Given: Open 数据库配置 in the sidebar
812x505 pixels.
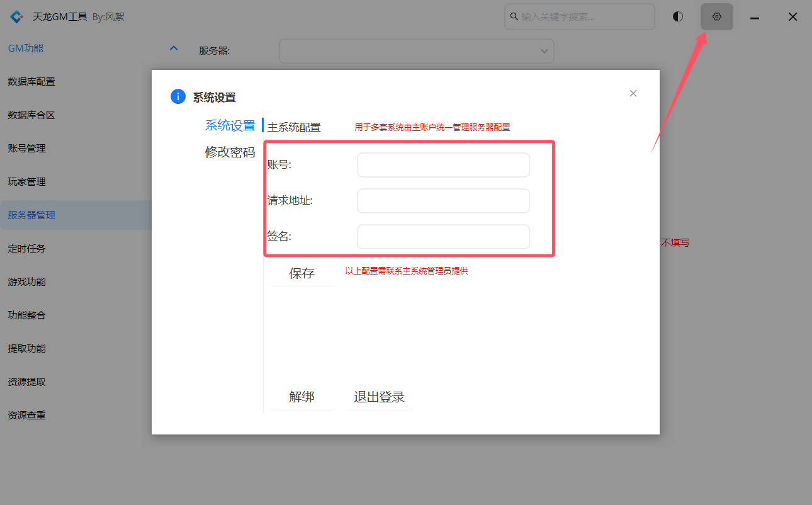Looking at the screenshot, I should pos(31,82).
